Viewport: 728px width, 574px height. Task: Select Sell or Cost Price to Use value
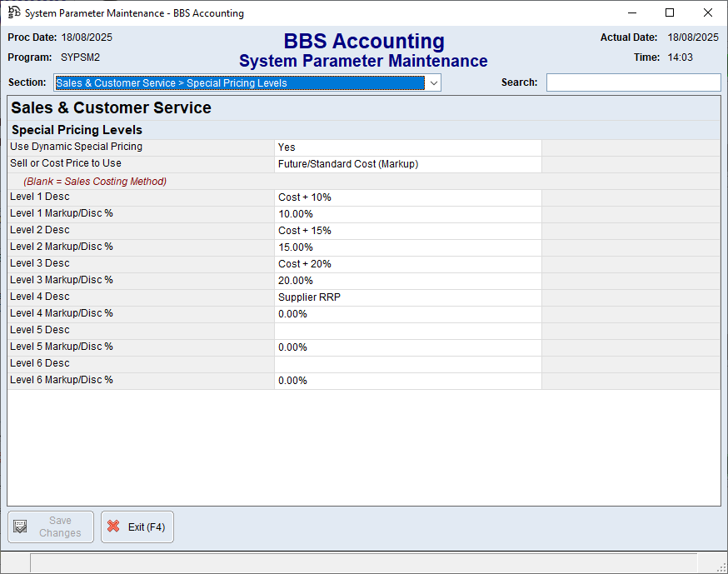[x=407, y=164]
